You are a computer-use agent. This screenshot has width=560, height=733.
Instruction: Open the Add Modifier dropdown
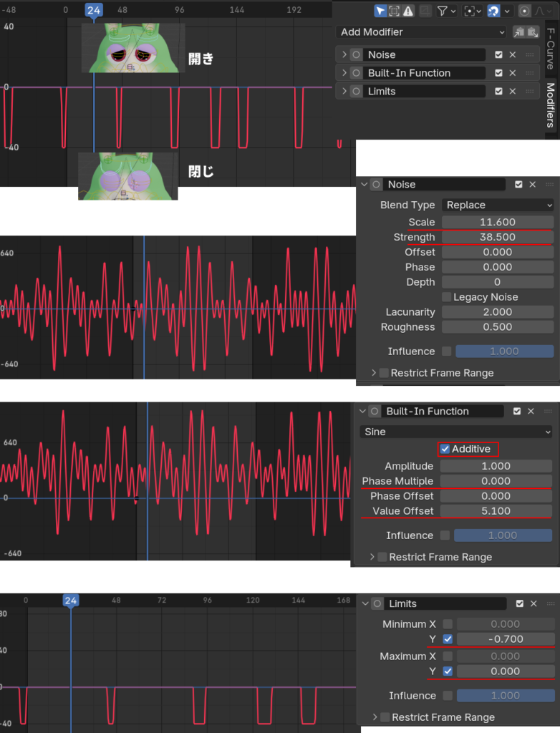coord(423,31)
